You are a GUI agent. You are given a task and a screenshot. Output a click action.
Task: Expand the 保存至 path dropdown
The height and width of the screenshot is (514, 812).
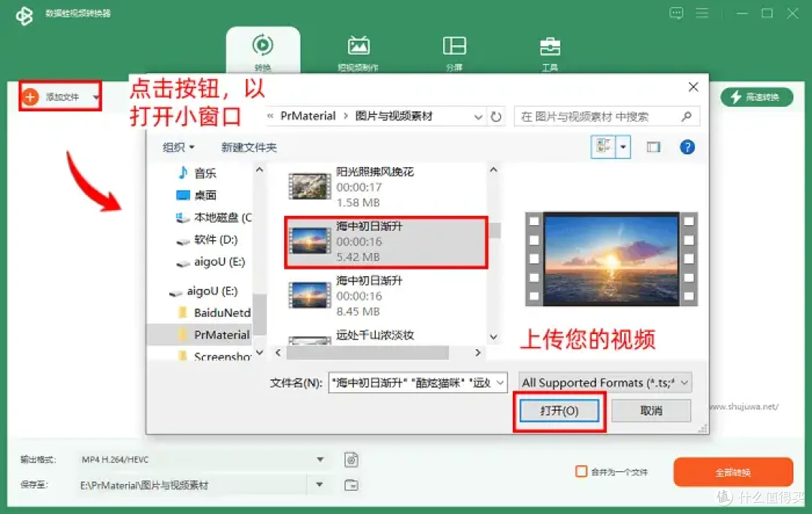[320, 485]
